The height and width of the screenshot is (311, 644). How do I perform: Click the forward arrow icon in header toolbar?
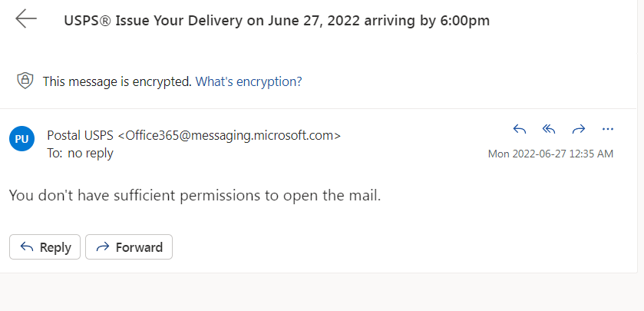click(x=578, y=130)
